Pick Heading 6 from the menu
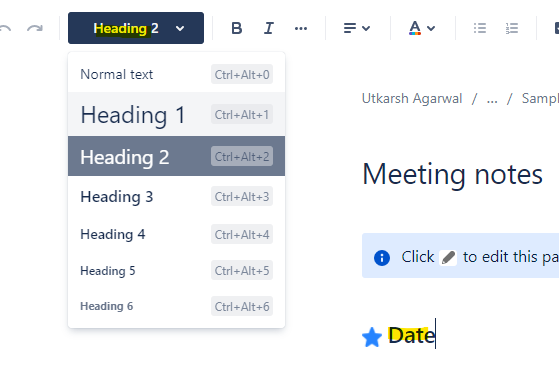The height and width of the screenshot is (388, 559). point(176,306)
